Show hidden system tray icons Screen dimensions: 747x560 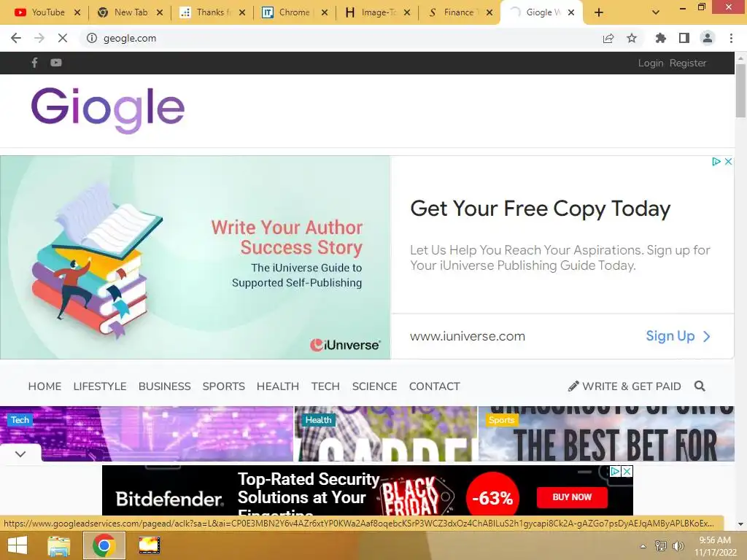(x=643, y=546)
